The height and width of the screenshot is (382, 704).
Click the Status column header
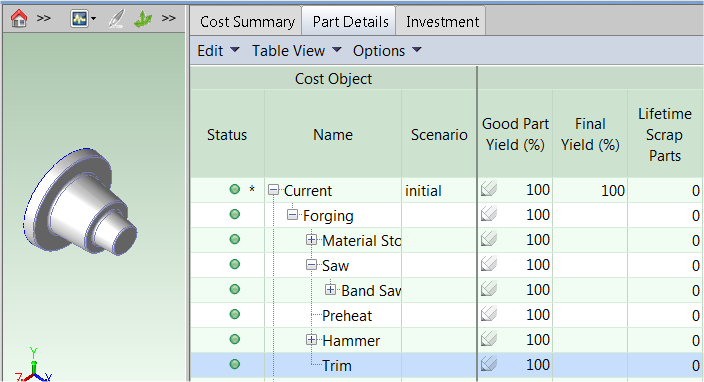pyautogui.click(x=227, y=134)
